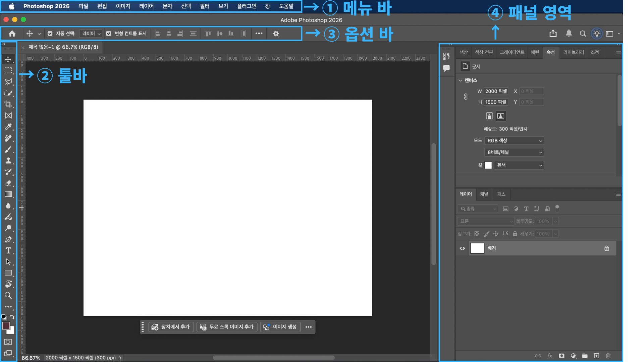
Task: Open the 필터 menu
Action: click(x=205, y=6)
